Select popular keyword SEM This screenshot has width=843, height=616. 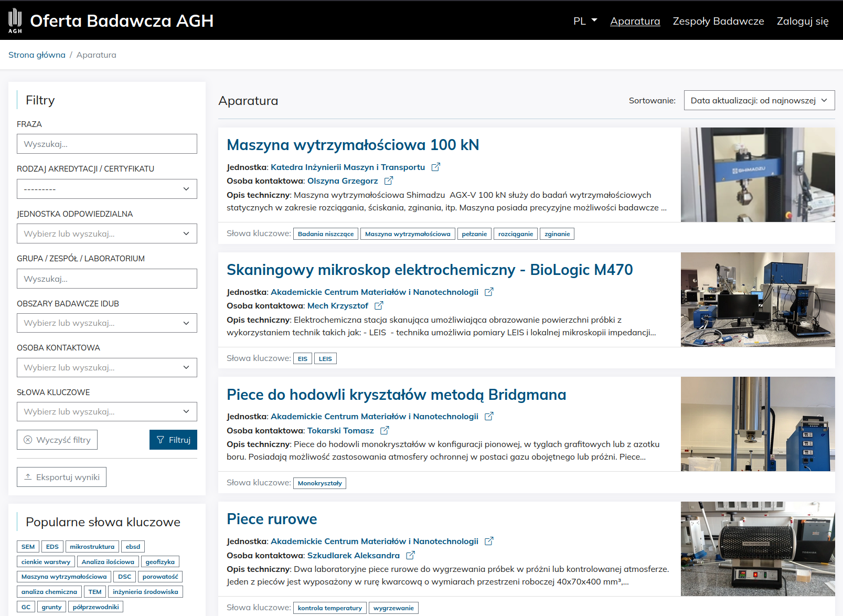tap(28, 547)
